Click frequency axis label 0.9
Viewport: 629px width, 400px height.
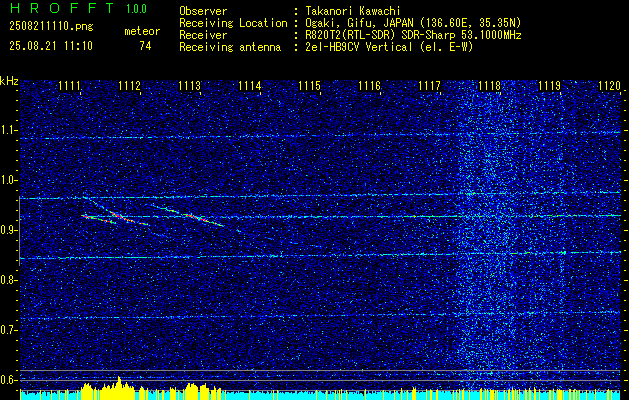(x=8, y=230)
